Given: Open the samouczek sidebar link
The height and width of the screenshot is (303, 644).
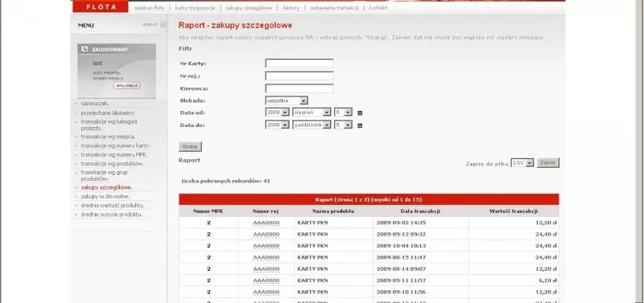Looking at the screenshot, I should tap(95, 104).
